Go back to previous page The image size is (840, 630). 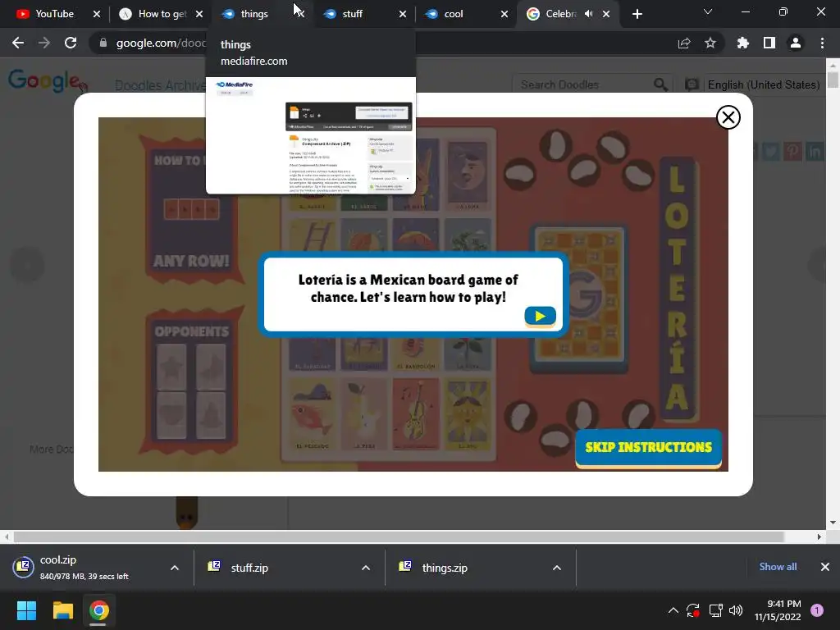point(18,43)
